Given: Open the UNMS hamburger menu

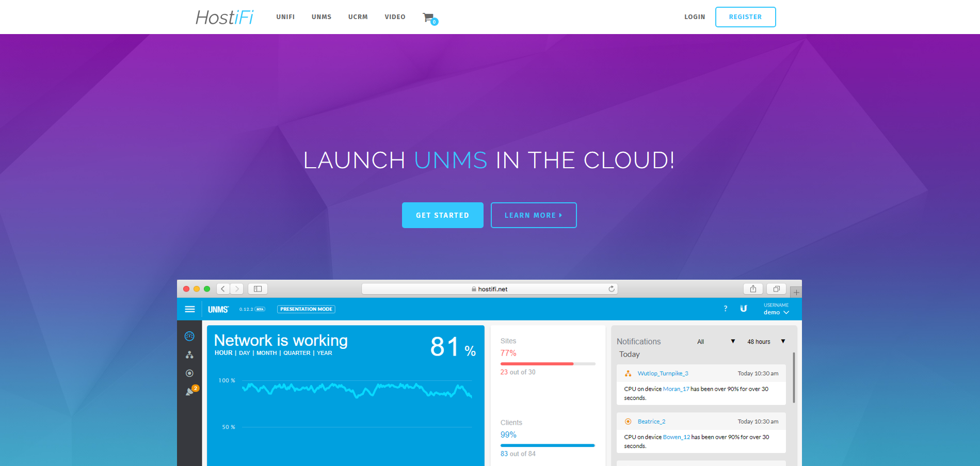Looking at the screenshot, I should point(190,309).
